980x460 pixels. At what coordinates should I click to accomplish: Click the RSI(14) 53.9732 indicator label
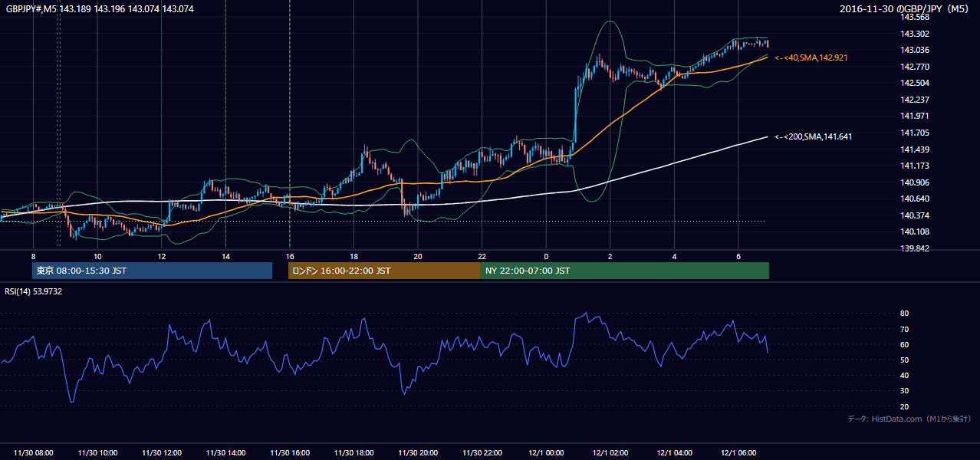click(34, 291)
